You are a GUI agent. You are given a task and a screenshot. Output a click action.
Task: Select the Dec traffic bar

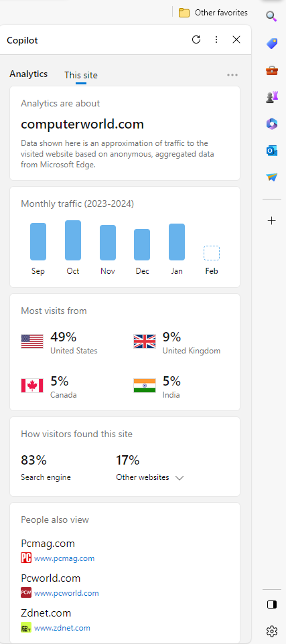[142, 245]
